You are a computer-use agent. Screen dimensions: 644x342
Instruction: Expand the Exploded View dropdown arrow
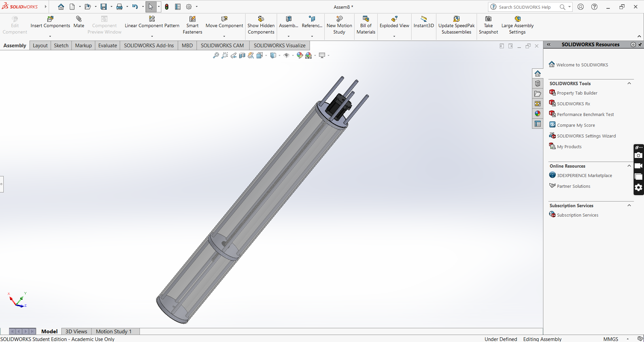coord(394,36)
